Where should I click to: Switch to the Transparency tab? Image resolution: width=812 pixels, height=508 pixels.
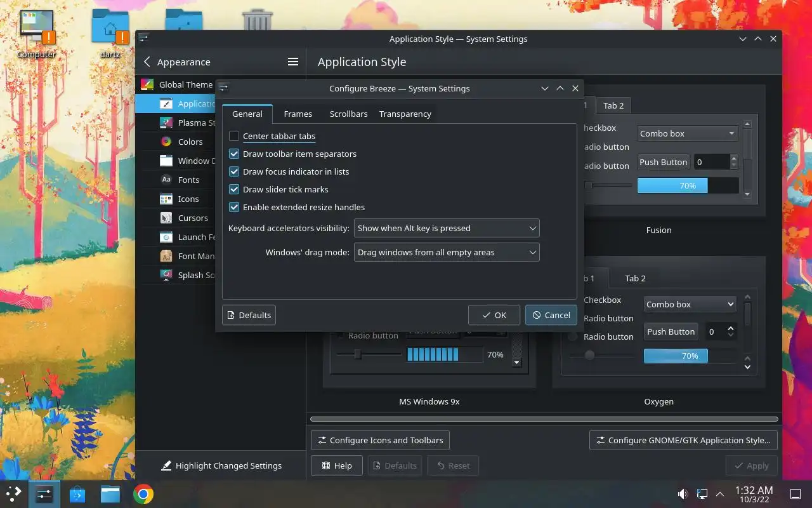click(405, 114)
